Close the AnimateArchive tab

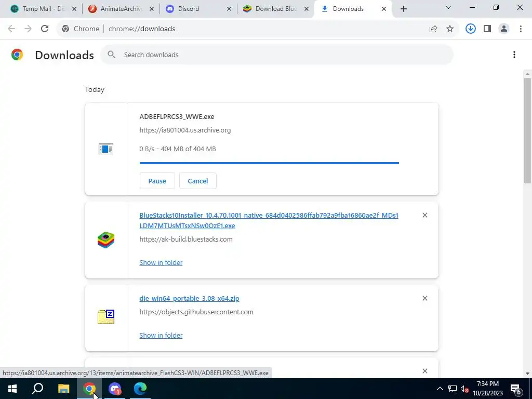pyautogui.click(x=152, y=9)
